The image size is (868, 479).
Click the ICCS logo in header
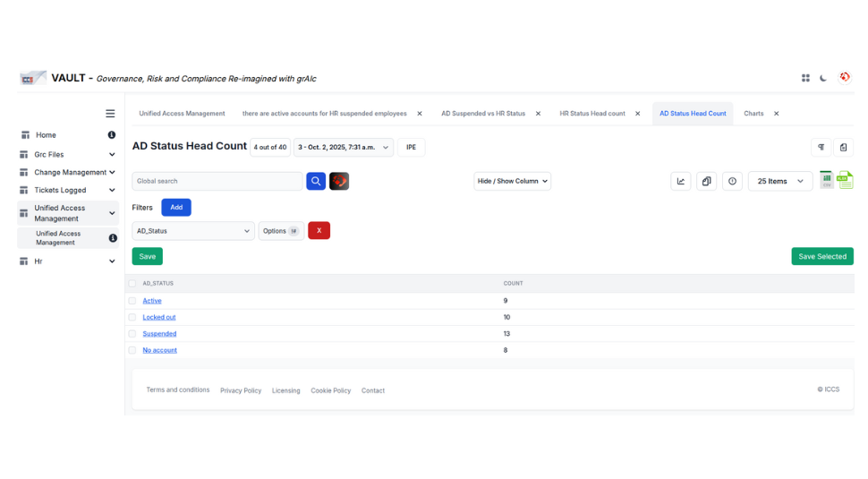[32, 78]
